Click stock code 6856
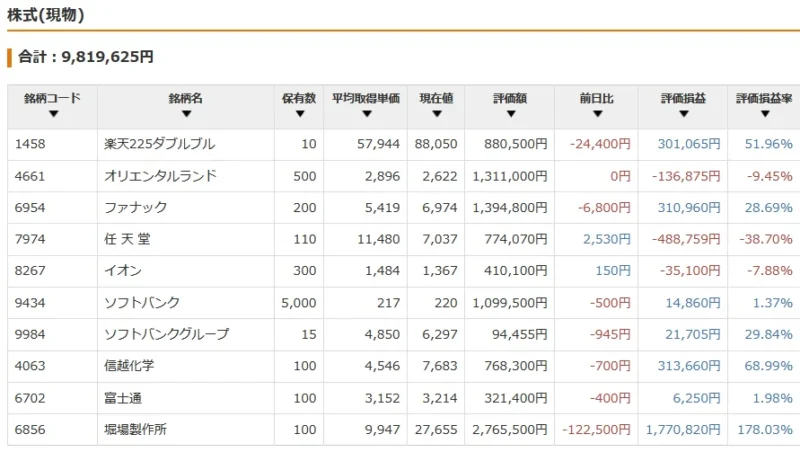800x452 pixels. [30, 430]
